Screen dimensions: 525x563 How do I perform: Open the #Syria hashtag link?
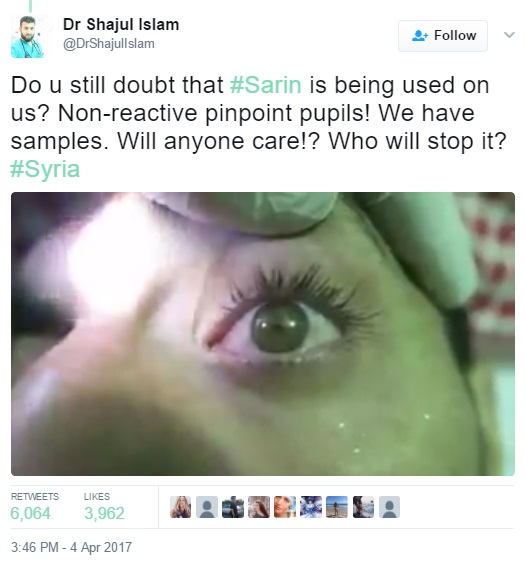click(x=45, y=169)
